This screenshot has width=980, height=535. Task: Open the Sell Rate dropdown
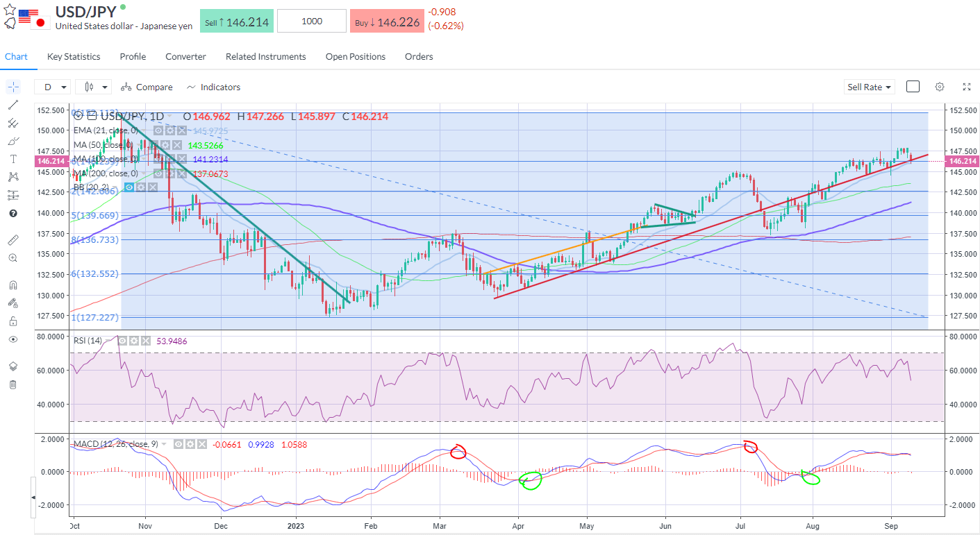(x=868, y=87)
